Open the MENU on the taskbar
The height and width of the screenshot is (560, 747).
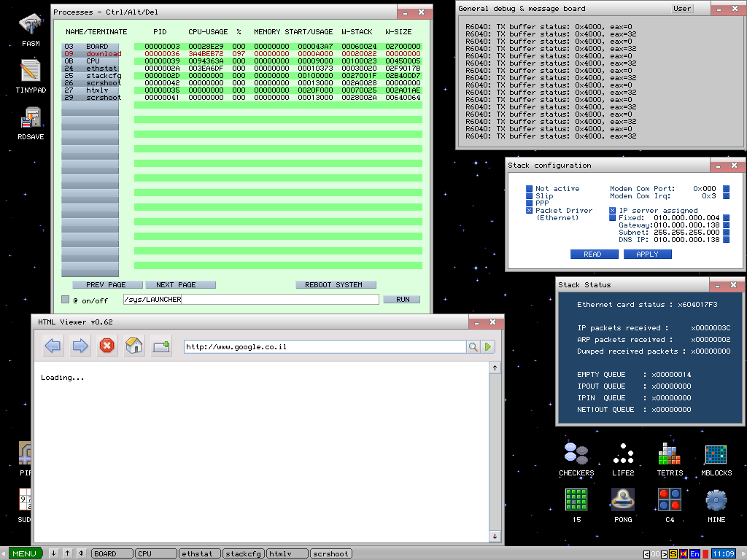click(24, 553)
